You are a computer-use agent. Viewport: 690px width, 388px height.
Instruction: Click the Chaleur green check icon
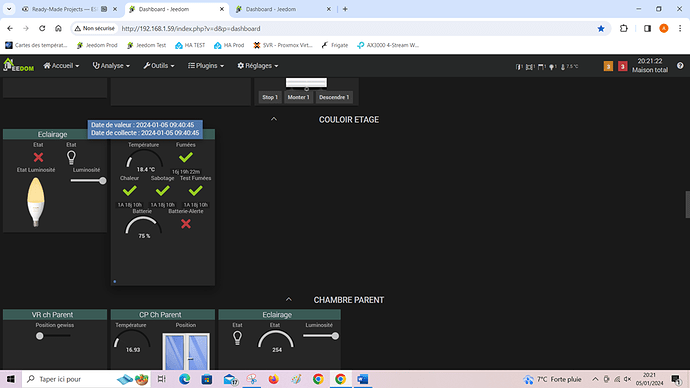129,190
